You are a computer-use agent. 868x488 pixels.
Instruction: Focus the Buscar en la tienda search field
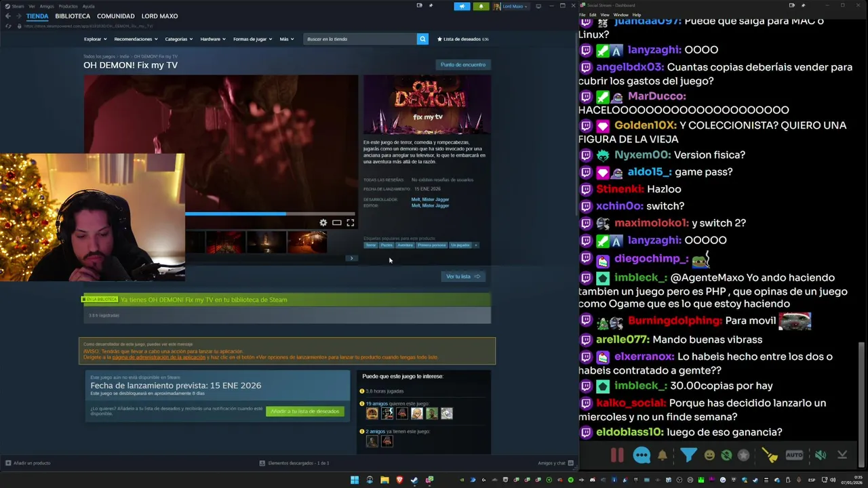(x=360, y=39)
